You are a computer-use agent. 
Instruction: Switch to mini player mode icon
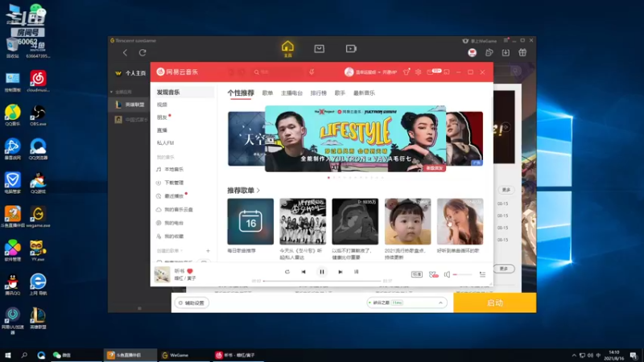click(447, 72)
